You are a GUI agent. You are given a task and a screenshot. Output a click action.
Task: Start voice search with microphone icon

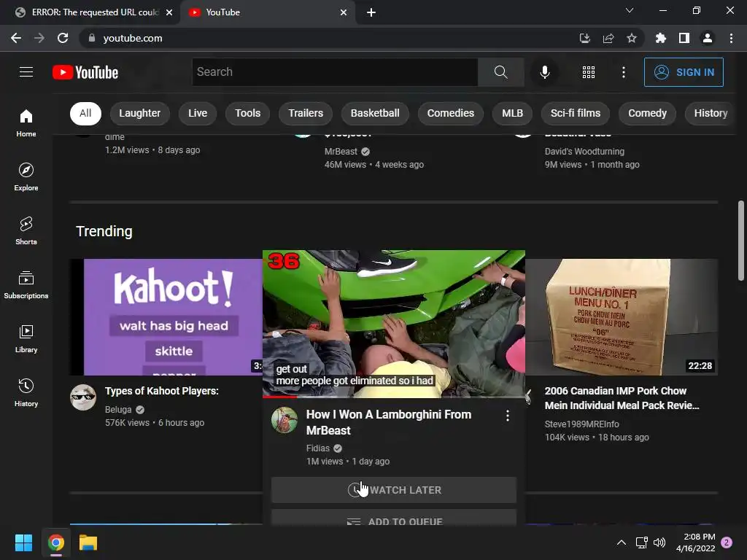[544, 72]
